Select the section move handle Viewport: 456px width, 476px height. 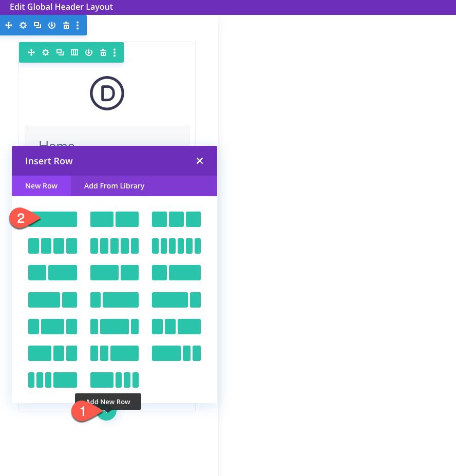click(9, 25)
